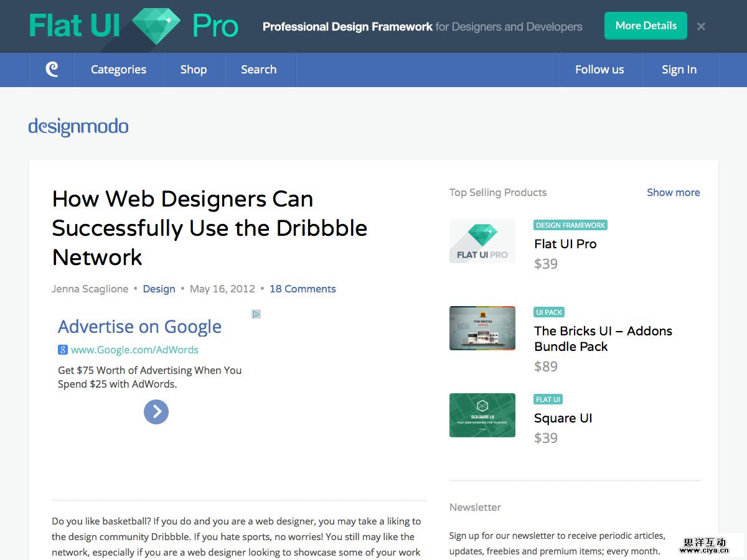Image resolution: width=747 pixels, height=560 pixels.
Task: Click the article title headline
Action: tap(210, 228)
